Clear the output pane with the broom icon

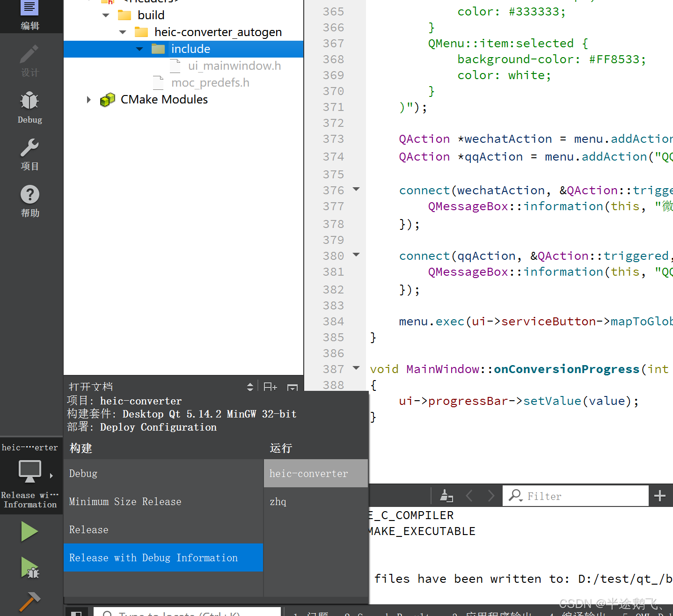point(446,496)
